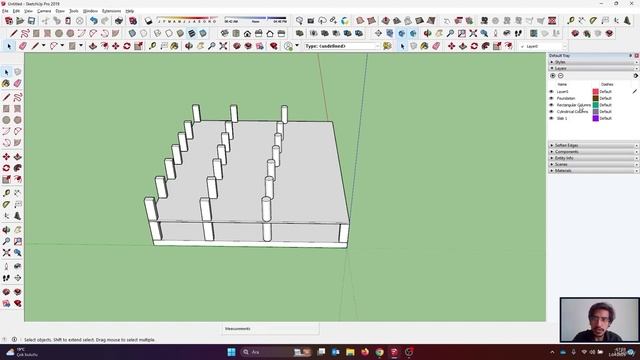Click the Delete Layer minus button
The height and width of the screenshot is (360, 640).
click(561, 76)
